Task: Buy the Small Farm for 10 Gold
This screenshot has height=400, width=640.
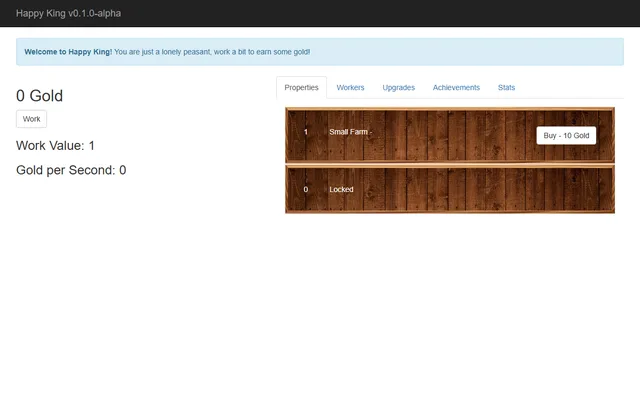Action: click(566, 136)
